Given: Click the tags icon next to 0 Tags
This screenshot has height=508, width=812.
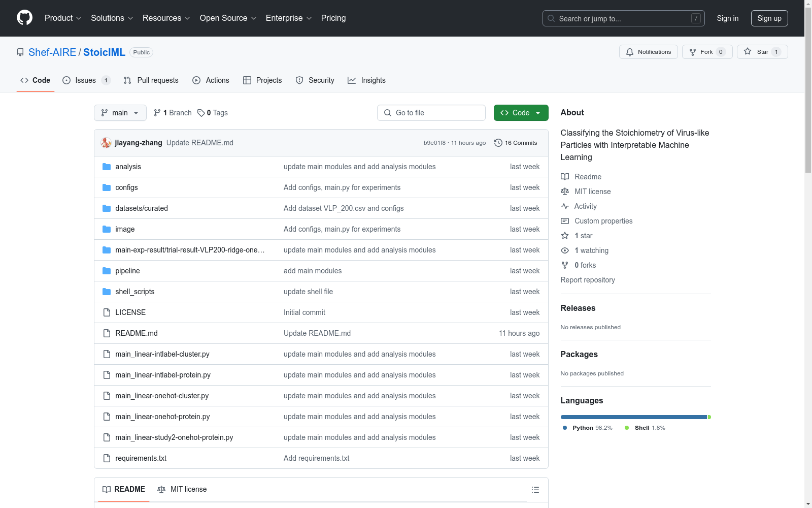Looking at the screenshot, I should point(201,113).
